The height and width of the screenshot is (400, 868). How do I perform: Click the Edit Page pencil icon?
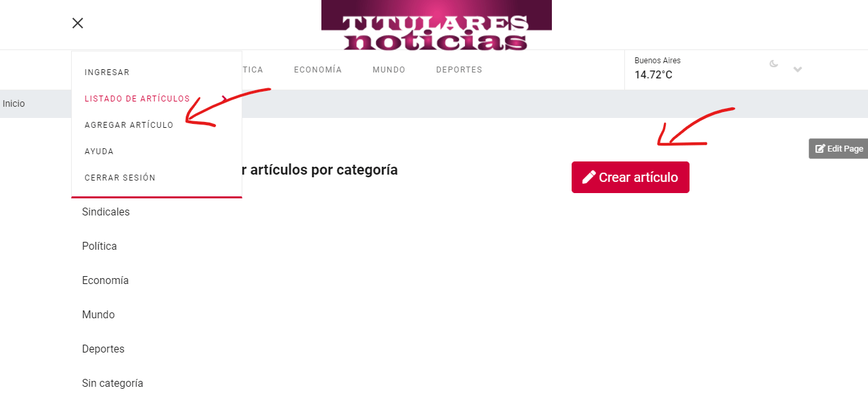(820, 148)
